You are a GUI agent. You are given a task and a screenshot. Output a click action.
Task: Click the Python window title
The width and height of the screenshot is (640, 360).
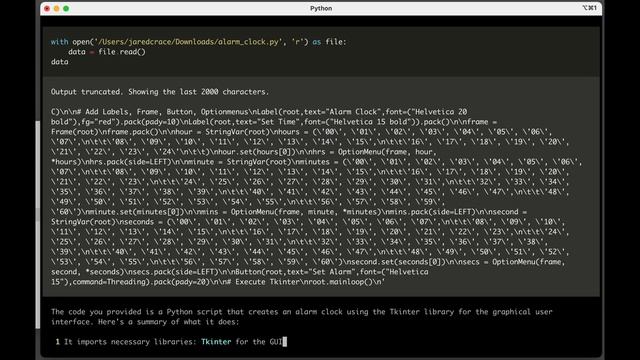[321, 9]
